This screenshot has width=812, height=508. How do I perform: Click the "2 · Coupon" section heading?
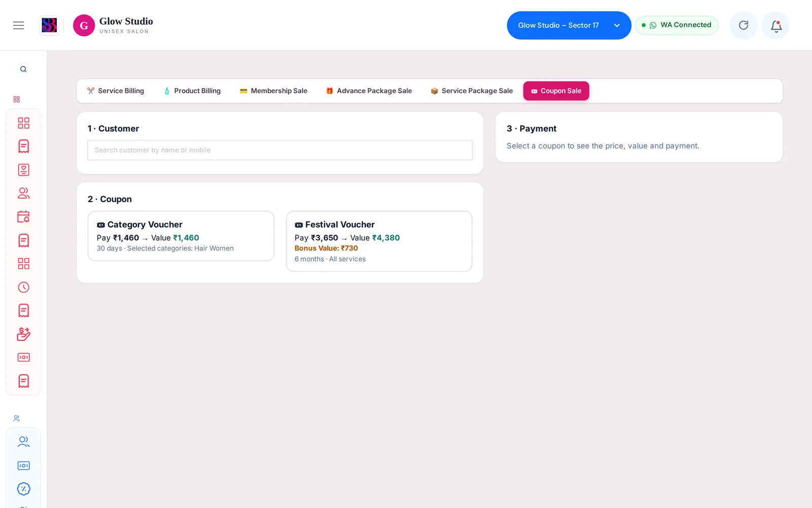click(110, 199)
